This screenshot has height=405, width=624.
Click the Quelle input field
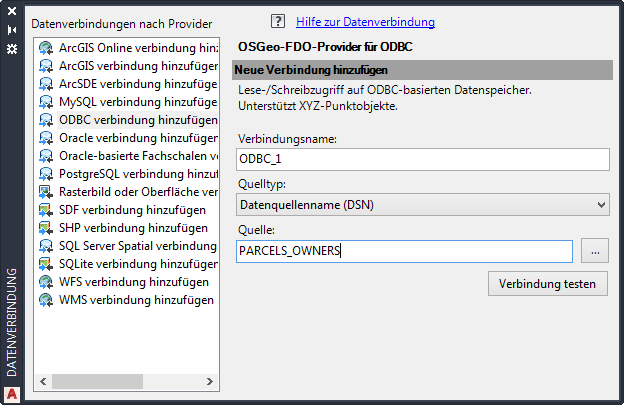[404, 251]
